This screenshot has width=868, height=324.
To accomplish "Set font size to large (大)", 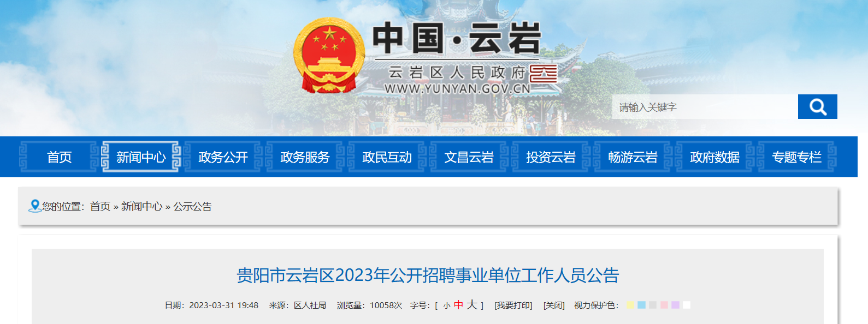I will pos(472,305).
